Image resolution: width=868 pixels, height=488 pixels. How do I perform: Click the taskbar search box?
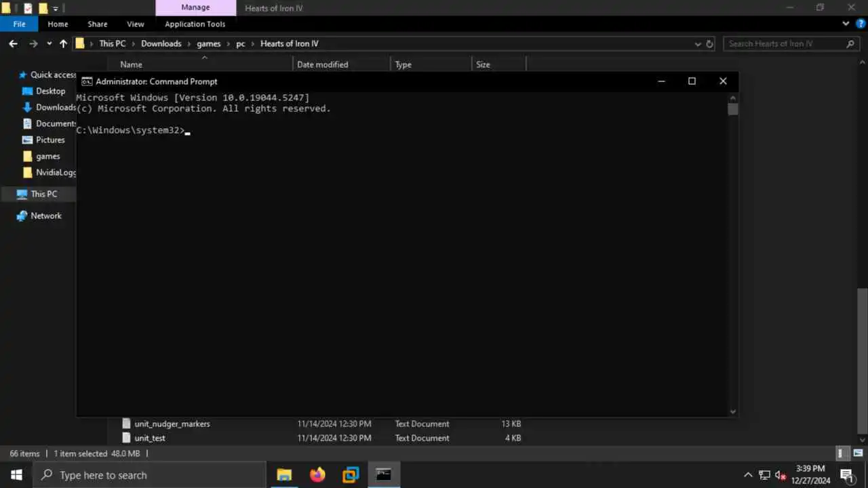pyautogui.click(x=149, y=474)
